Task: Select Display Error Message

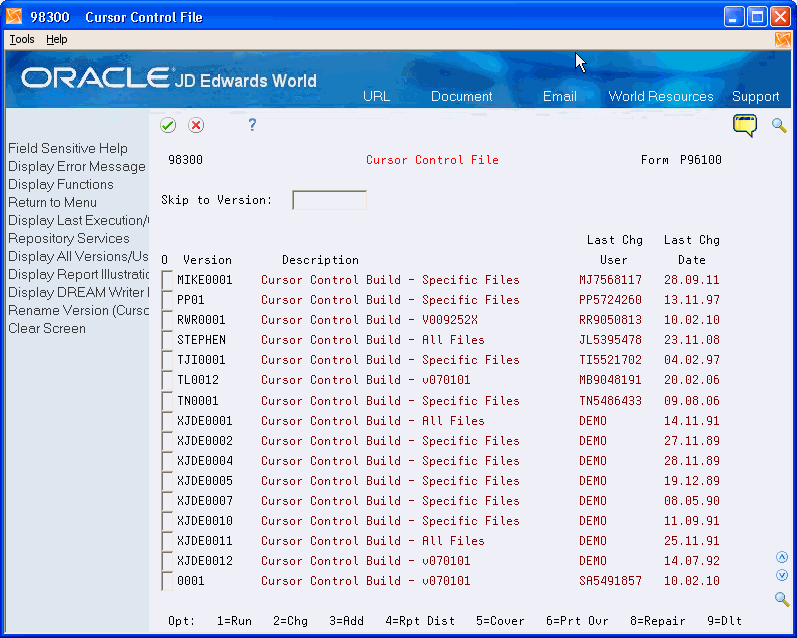Action: coord(77,167)
